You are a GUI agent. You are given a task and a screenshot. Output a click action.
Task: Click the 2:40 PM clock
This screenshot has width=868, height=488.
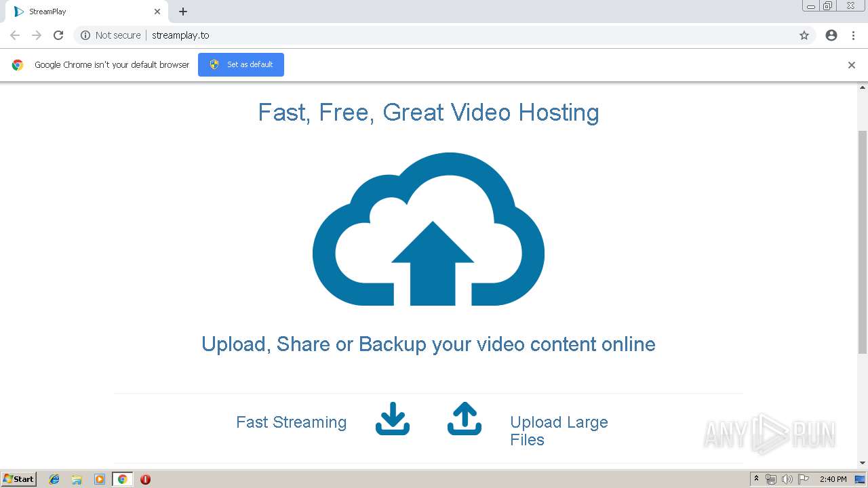pyautogui.click(x=833, y=479)
